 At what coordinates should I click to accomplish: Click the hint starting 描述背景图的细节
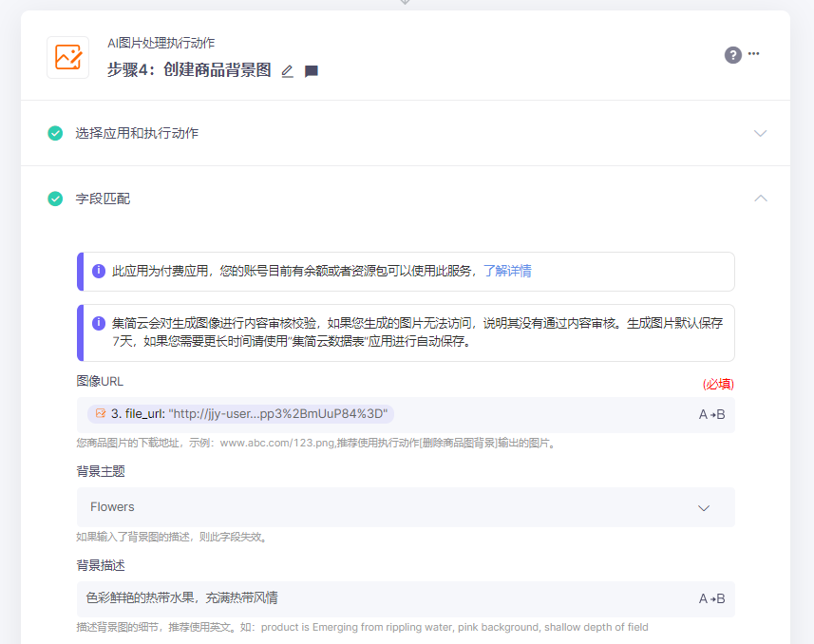(x=362, y=628)
